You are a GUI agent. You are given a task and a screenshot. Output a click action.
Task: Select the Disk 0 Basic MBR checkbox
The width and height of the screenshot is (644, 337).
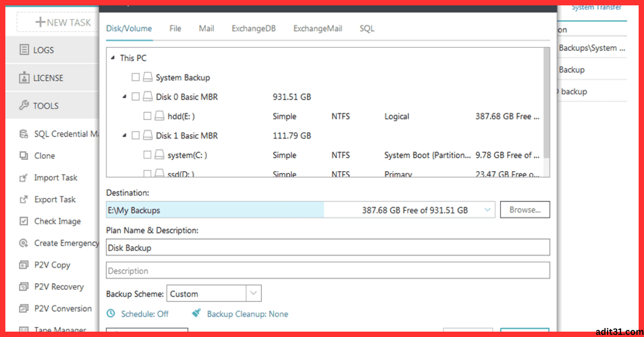pyautogui.click(x=136, y=97)
